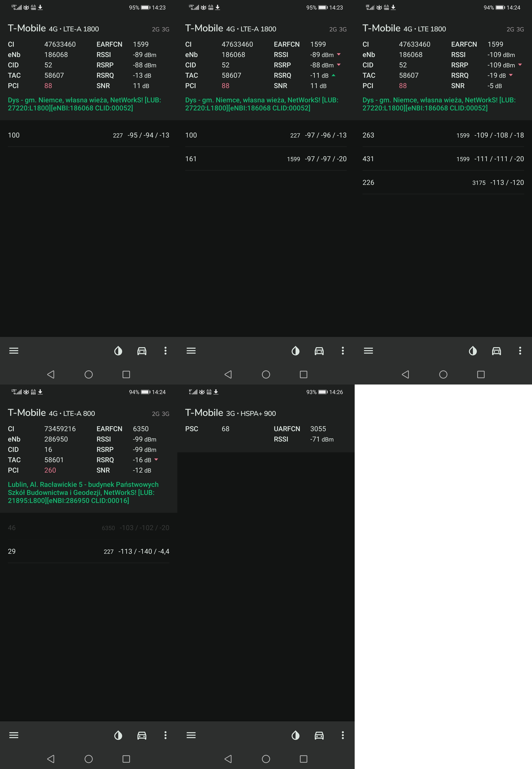The height and width of the screenshot is (769, 532).
Task: Tap the PSC value 68
Action: [225, 429]
